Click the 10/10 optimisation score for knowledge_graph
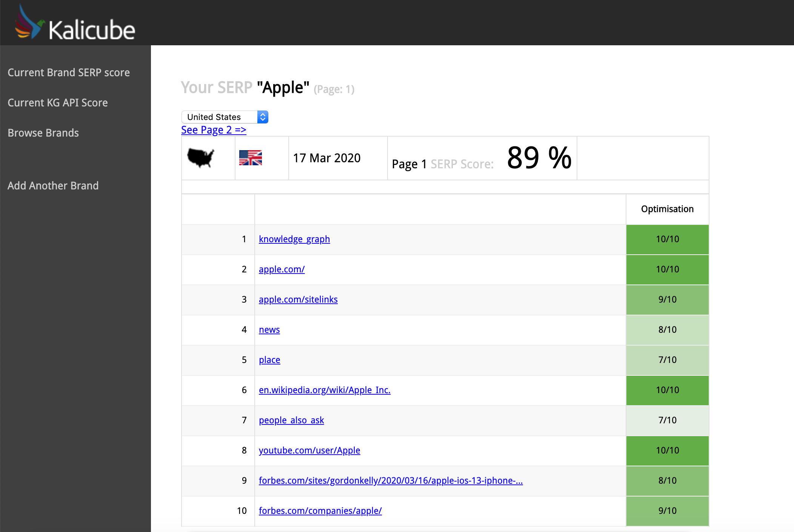This screenshot has height=532, width=794. 667,239
